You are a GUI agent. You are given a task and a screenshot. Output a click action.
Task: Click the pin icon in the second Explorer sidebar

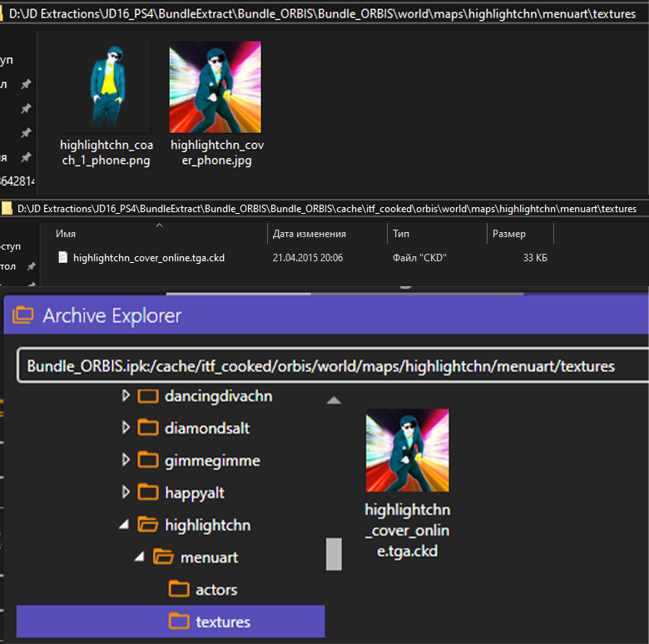click(31, 266)
